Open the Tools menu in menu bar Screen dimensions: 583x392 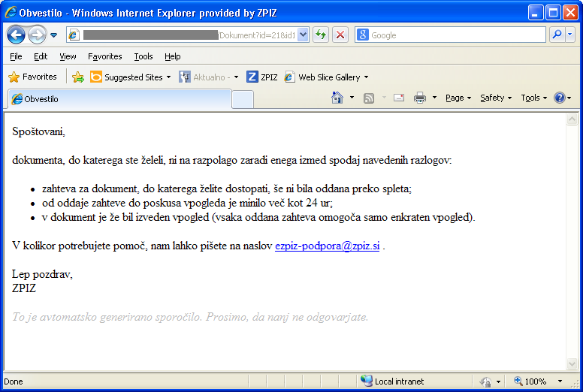click(x=143, y=56)
